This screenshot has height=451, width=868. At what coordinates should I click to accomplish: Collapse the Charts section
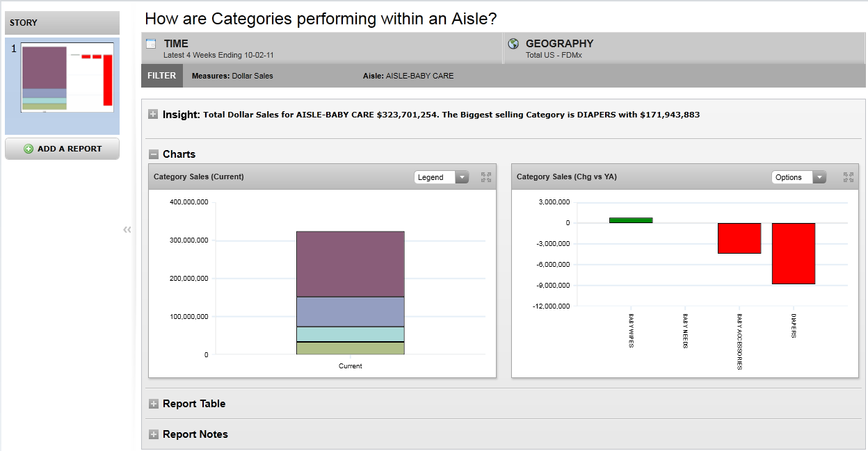coord(153,154)
